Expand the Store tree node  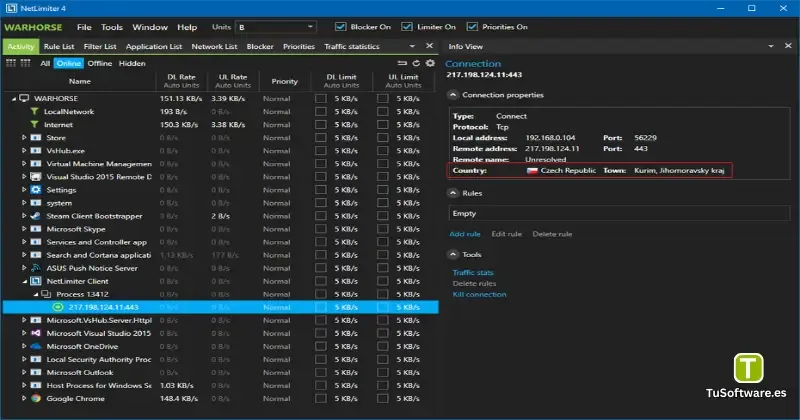pyautogui.click(x=24, y=138)
